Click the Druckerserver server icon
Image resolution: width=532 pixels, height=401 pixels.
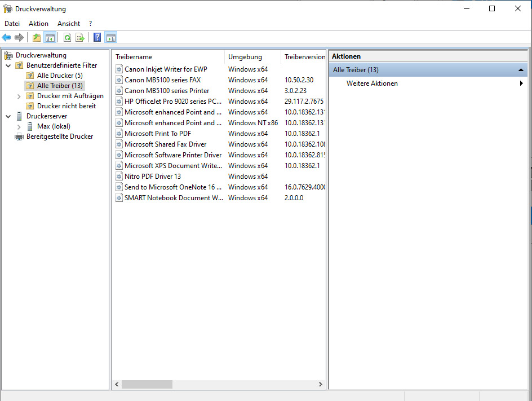pos(19,116)
